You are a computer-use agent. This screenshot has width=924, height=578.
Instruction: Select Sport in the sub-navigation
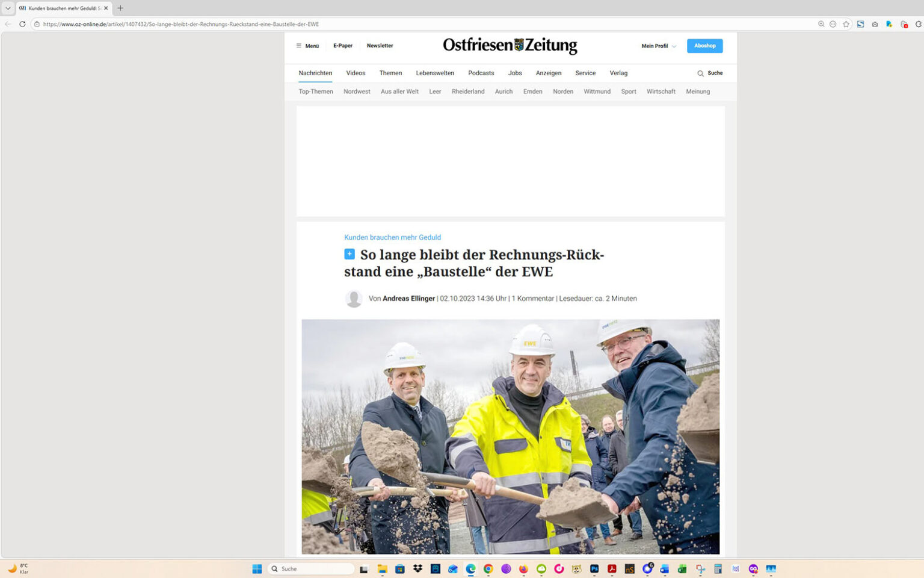coord(628,92)
